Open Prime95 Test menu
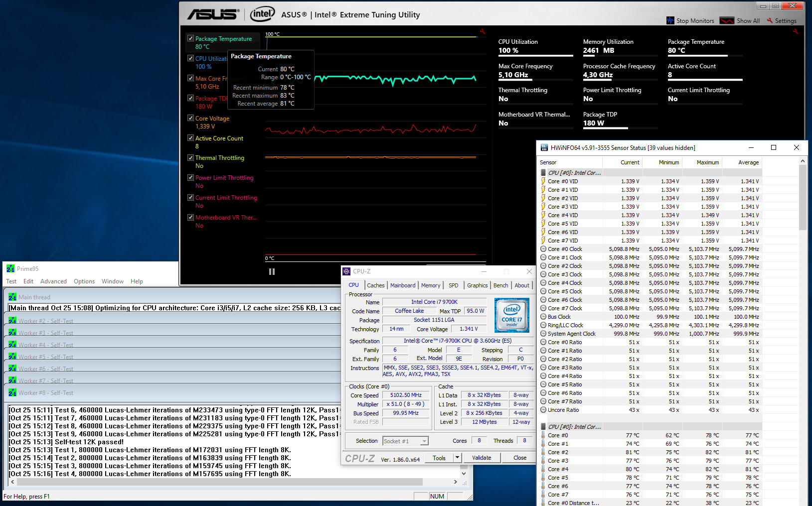The width and height of the screenshot is (812, 506). pyautogui.click(x=11, y=281)
